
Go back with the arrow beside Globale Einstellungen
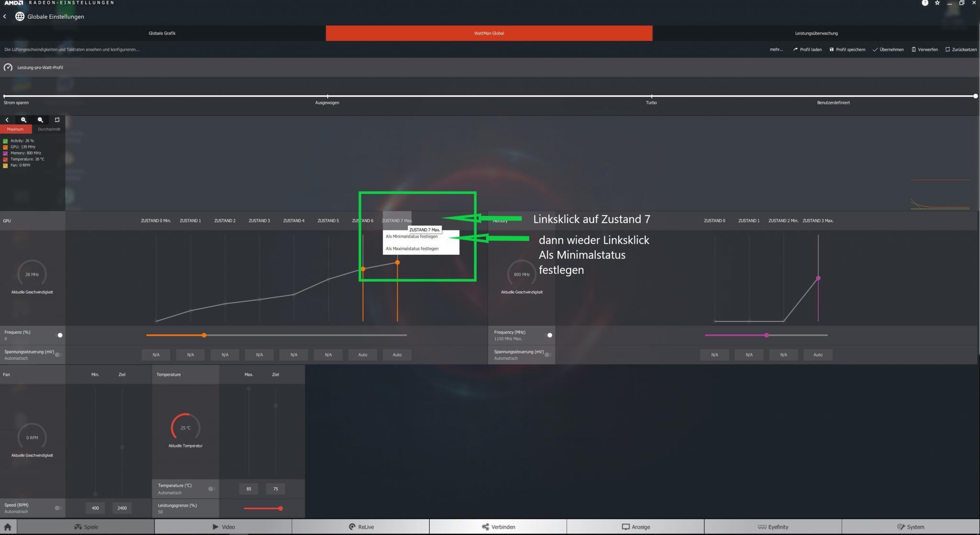5,16
